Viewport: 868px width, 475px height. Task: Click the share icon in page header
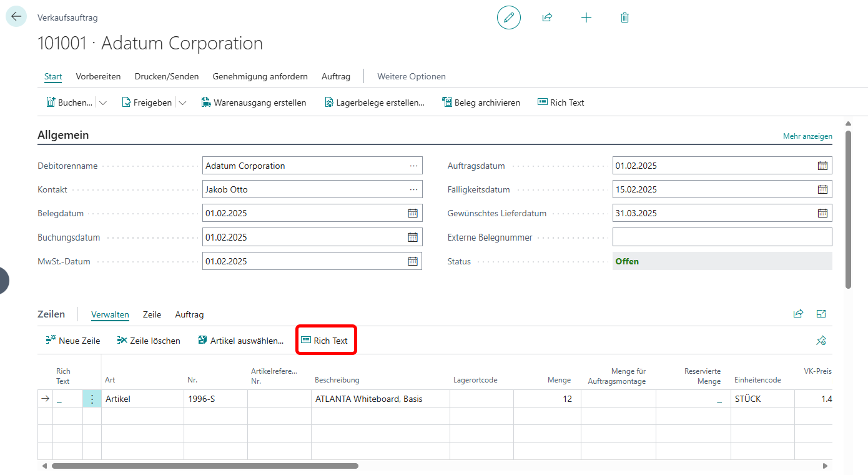coord(547,17)
